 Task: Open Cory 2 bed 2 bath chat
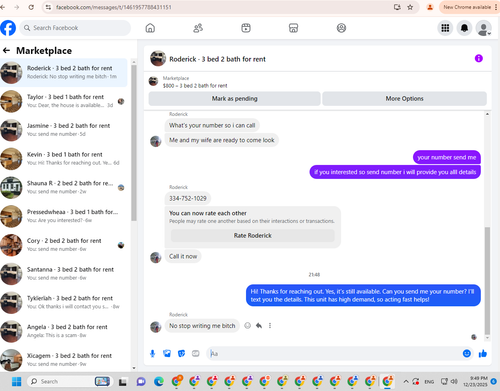[x=64, y=245]
